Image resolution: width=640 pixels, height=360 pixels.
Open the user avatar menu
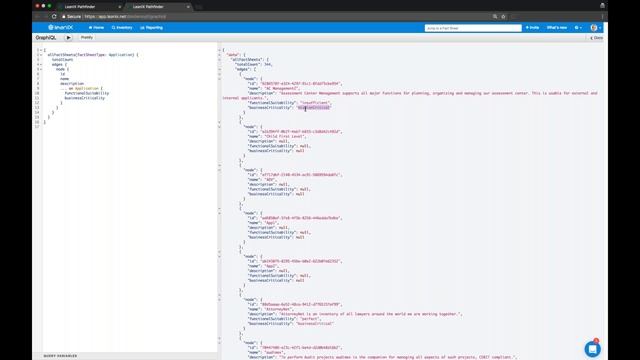coord(596,28)
